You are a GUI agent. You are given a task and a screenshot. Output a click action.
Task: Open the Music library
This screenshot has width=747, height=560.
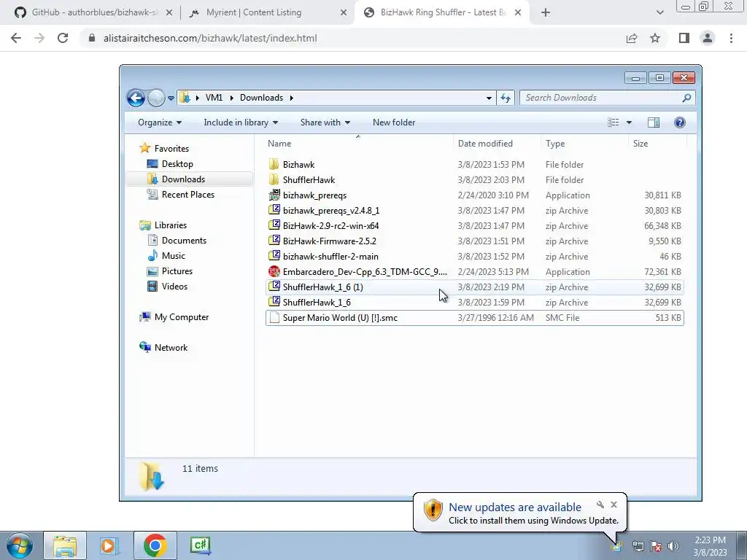(166, 256)
